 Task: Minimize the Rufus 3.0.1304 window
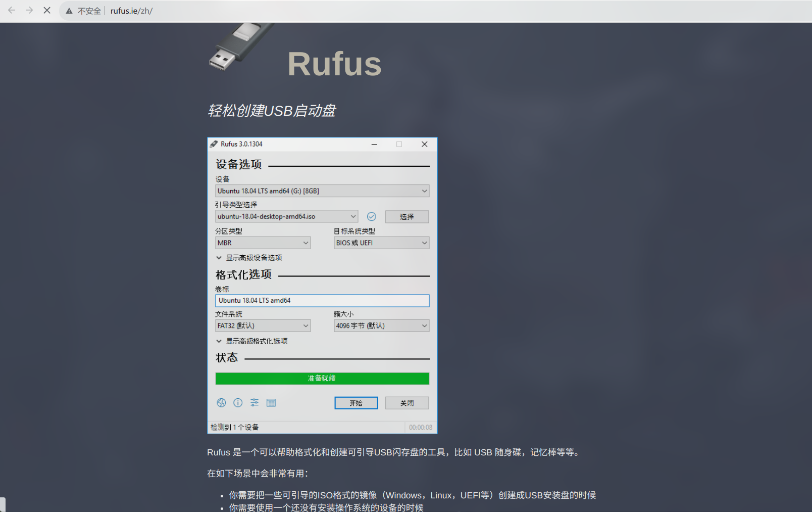(374, 144)
